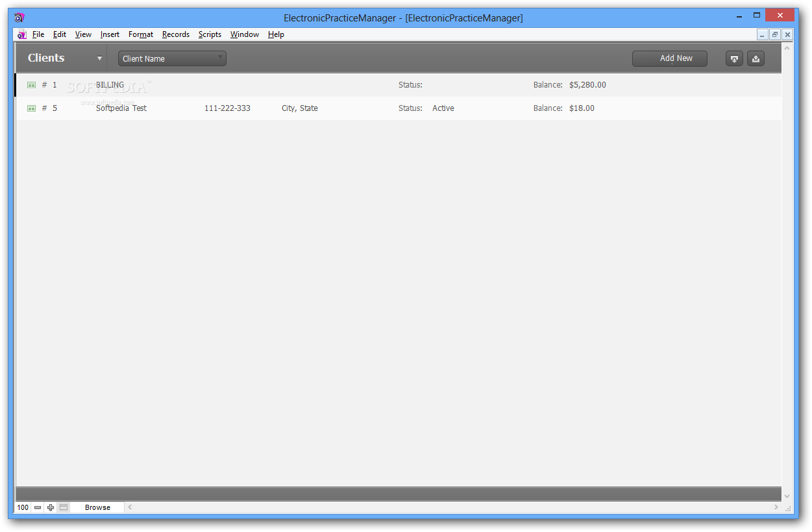Open the Records menu

(x=176, y=34)
